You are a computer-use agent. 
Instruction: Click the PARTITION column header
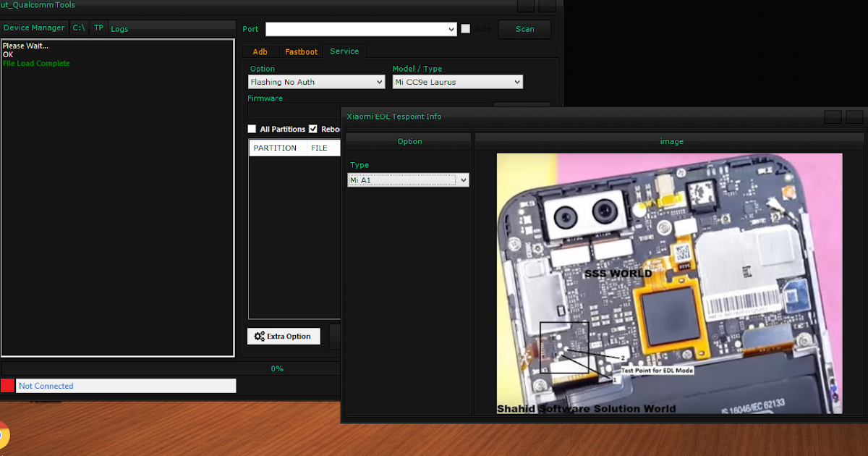[x=275, y=148]
